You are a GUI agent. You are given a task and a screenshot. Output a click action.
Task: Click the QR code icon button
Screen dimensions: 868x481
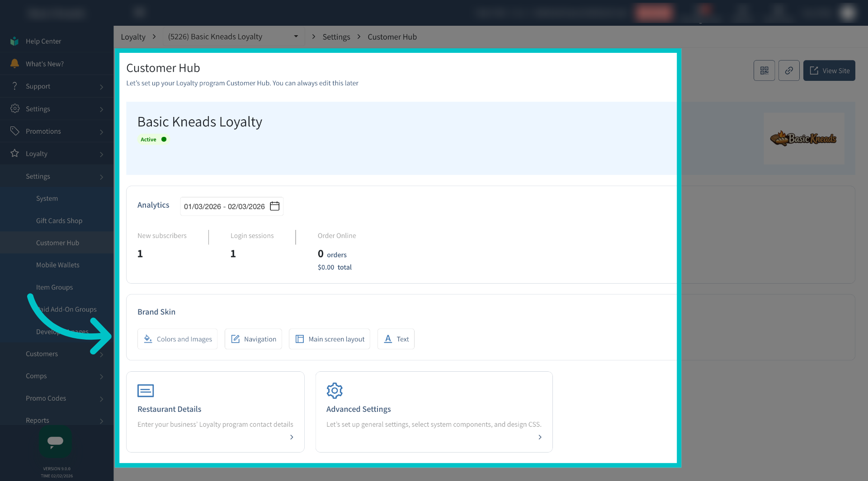[x=764, y=70]
